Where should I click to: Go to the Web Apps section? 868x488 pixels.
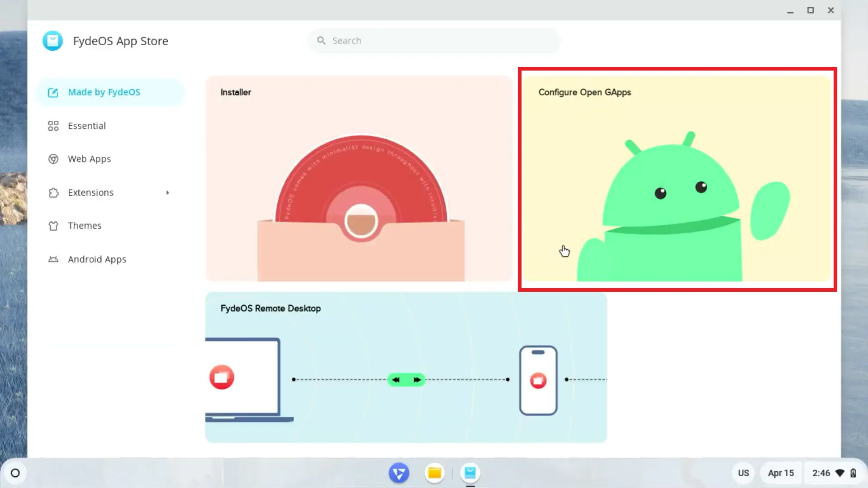click(x=89, y=159)
